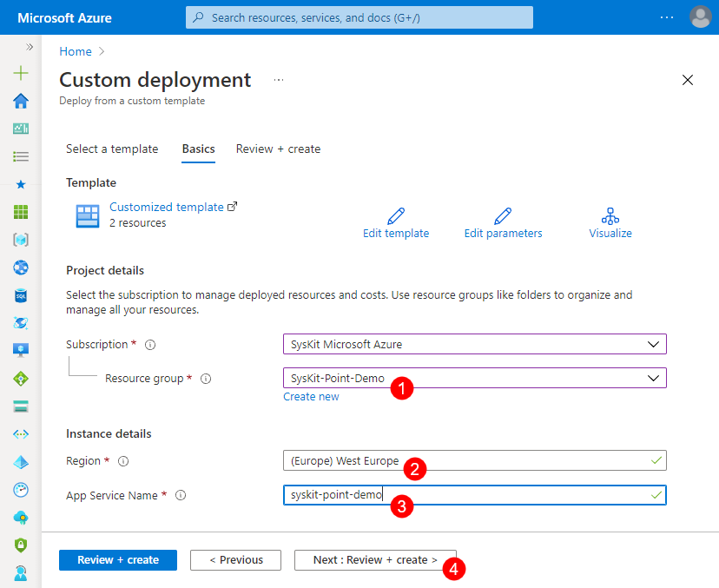Expand the Resource group dropdown
This screenshot has width=719, height=588.
click(x=474, y=377)
